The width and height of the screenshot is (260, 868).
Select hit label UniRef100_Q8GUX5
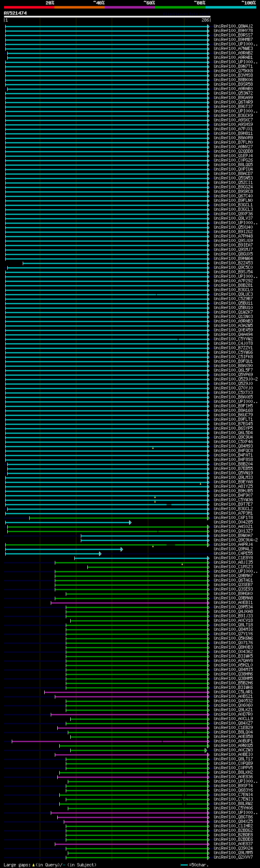(x=233, y=254)
